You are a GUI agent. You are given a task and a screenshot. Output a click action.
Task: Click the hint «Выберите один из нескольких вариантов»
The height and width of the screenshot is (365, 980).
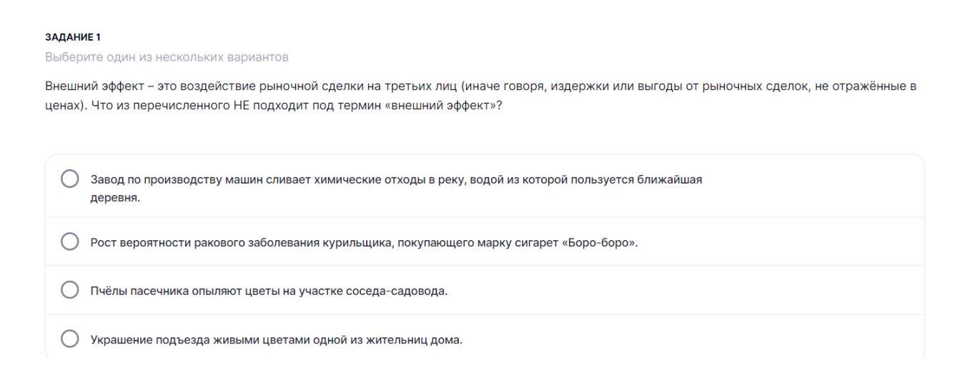pyautogui.click(x=167, y=56)
